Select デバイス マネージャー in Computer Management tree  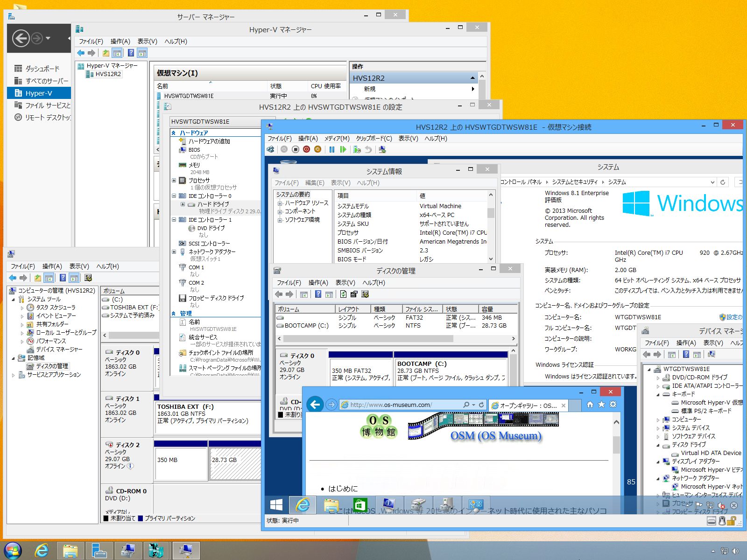click(x=59, y=350)
